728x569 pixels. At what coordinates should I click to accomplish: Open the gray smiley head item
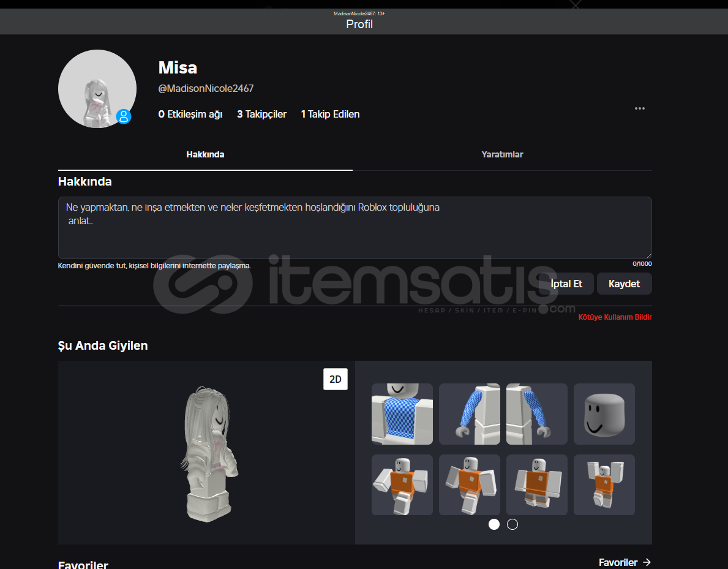click(x=604, y=414)
